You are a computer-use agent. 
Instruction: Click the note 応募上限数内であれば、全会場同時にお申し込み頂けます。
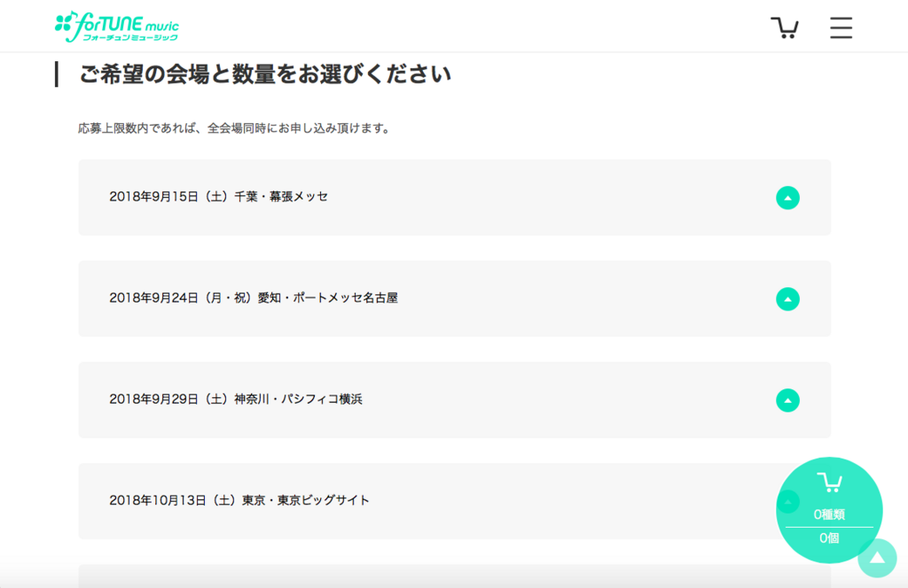[235, 128]
